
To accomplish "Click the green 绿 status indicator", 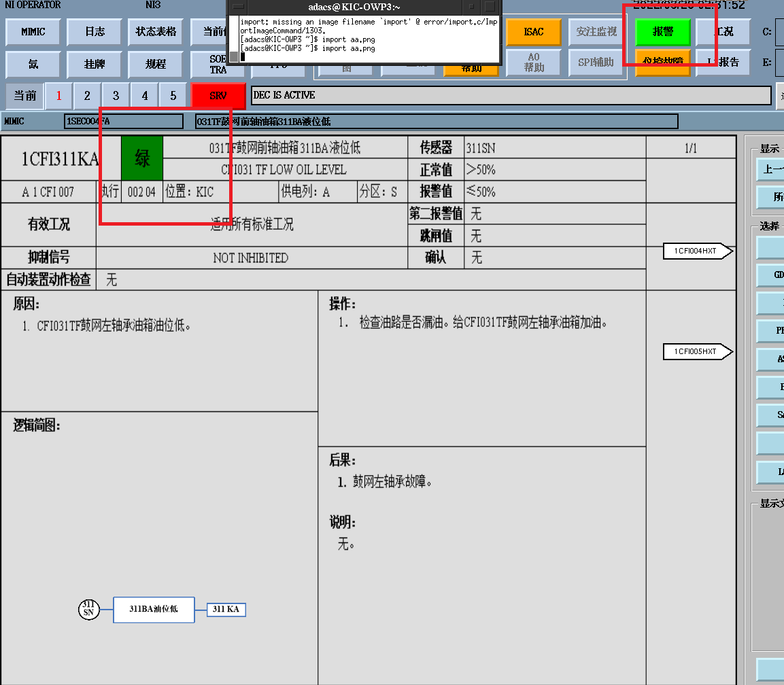I will click(143, 159).
